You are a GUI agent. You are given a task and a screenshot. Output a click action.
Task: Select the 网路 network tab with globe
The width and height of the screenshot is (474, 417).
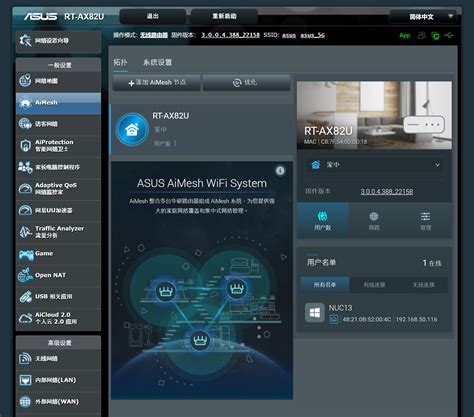(374, 220)
